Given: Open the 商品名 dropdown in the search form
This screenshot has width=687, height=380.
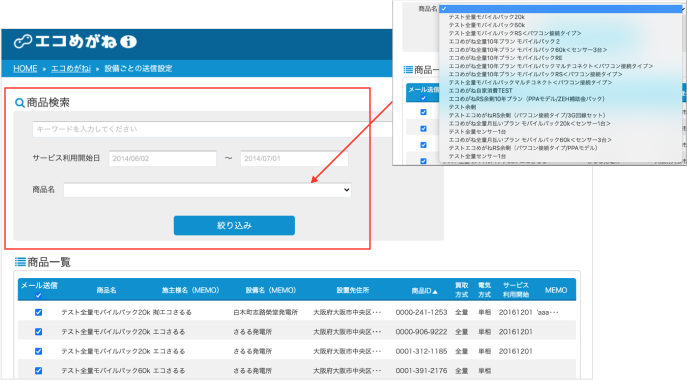Looking at the screenshot, I should [207, 190].
